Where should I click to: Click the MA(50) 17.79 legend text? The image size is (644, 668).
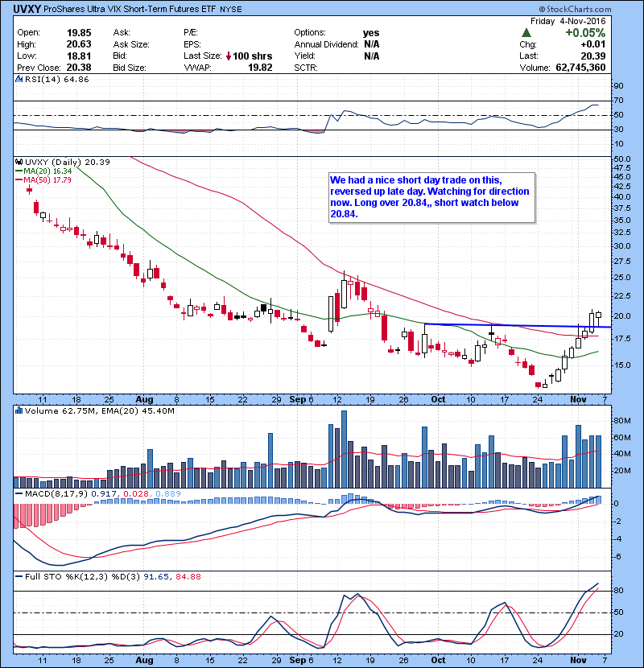coord(47,179)
